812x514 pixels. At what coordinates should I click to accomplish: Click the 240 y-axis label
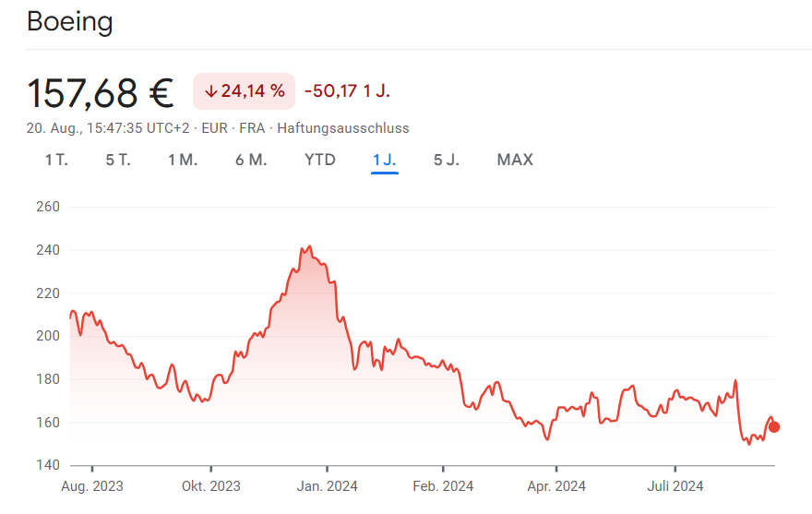pos(48,250)
